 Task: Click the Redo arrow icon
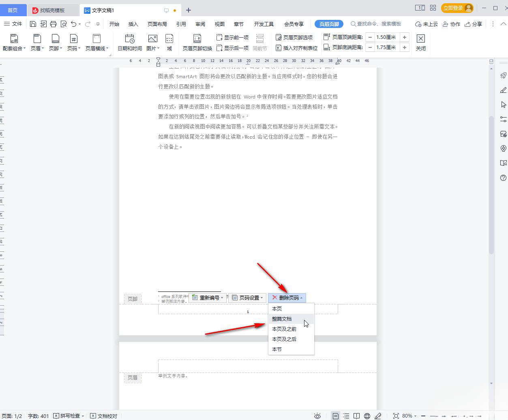(x=88, y=24)
